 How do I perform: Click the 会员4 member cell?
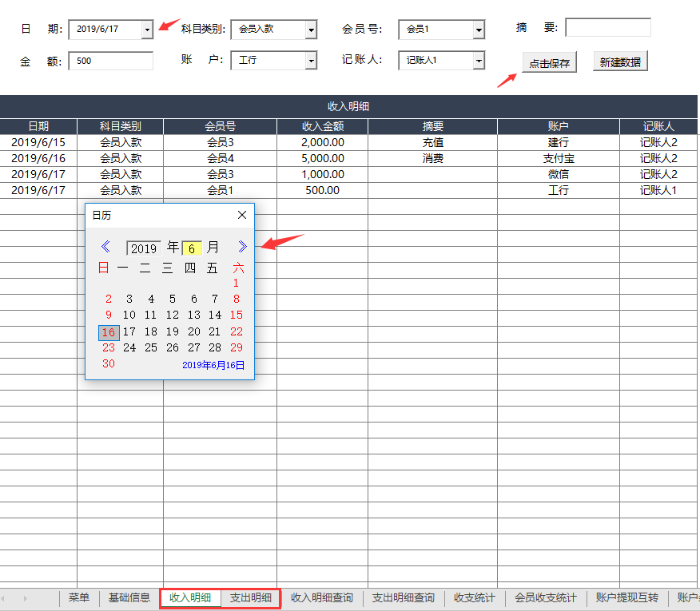220,158
